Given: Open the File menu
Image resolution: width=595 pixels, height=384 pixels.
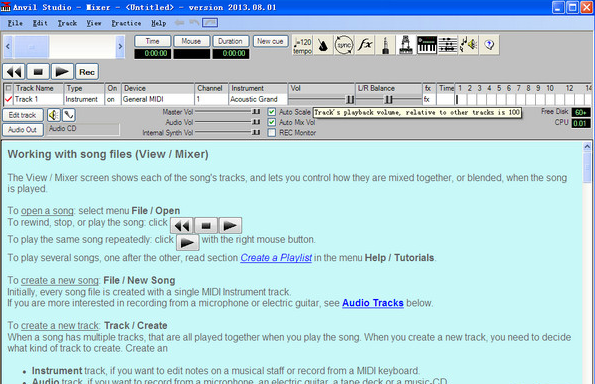Looking at the screenshot, I should pos(15,23).
